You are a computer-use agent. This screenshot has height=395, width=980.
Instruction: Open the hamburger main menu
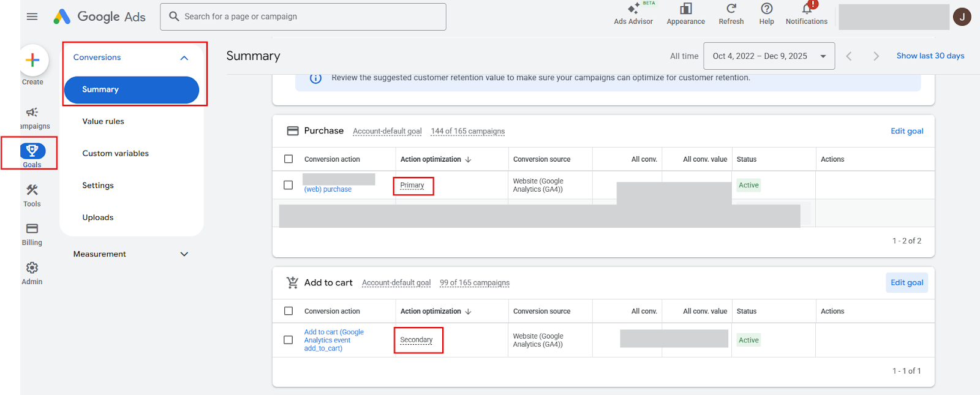pos(32,17)
